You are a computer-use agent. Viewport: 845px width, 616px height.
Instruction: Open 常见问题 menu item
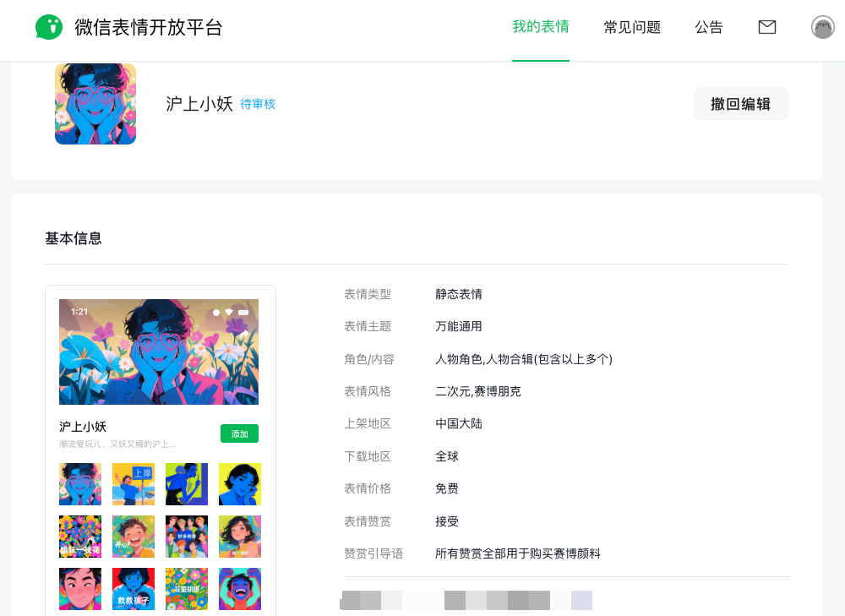click(632, 27)
